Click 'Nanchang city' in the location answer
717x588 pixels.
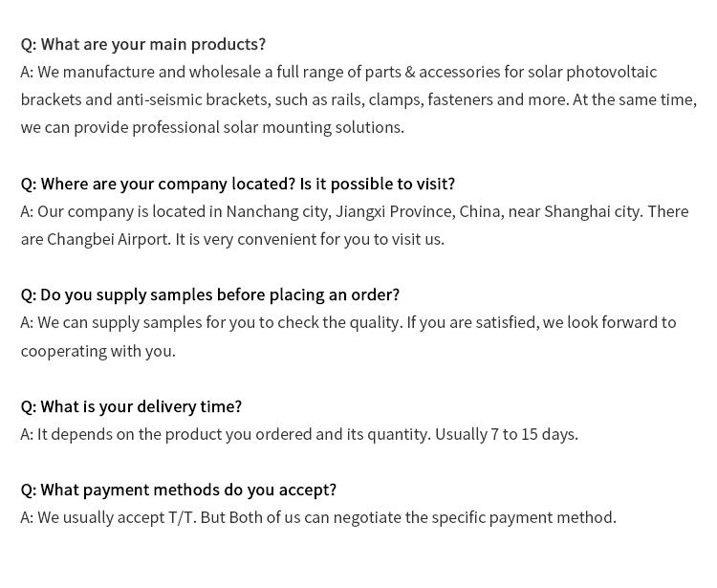coord(278,211)
